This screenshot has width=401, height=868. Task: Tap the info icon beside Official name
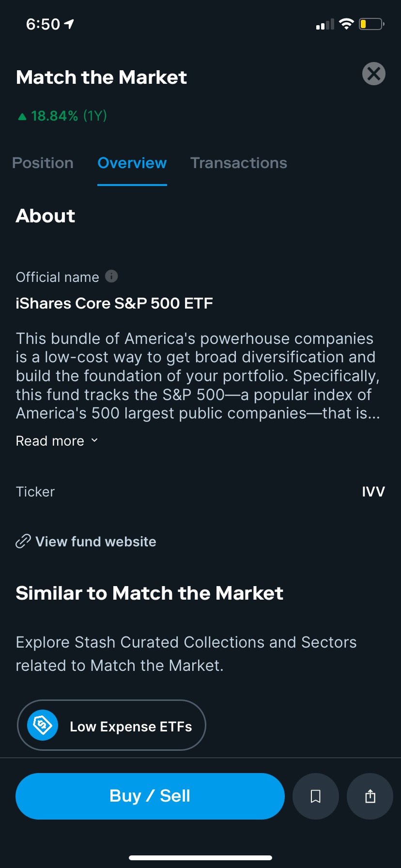coord(111,276)
